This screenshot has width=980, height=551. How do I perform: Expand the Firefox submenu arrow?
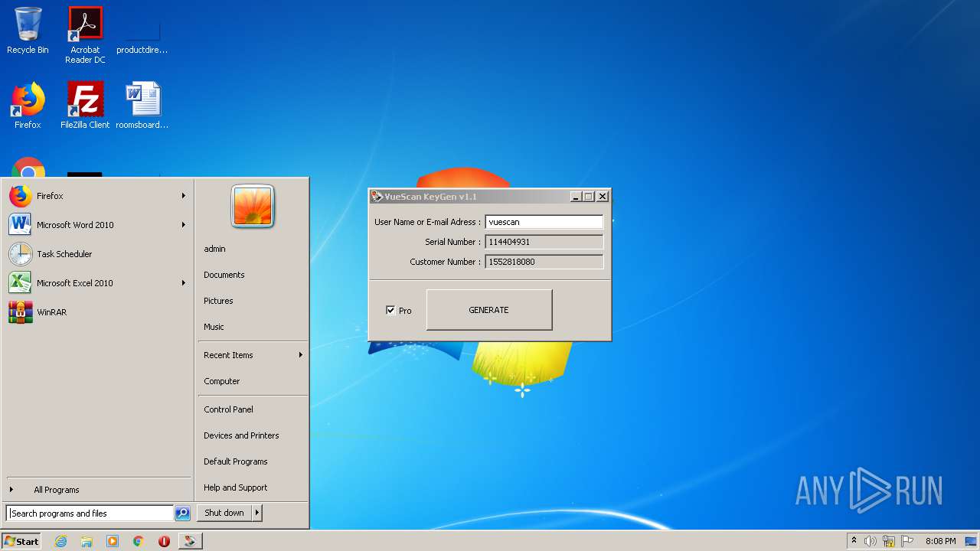(184, 196)
